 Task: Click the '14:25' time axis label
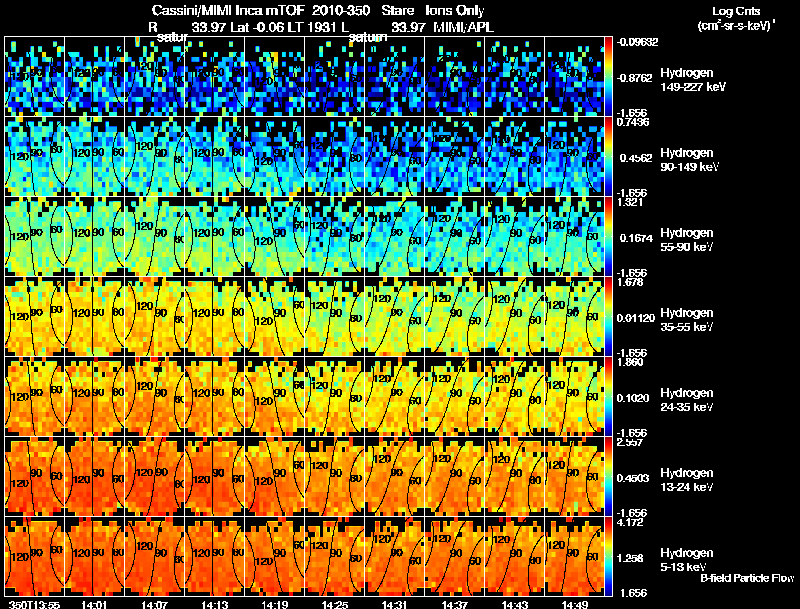click(x=335, y=605)
